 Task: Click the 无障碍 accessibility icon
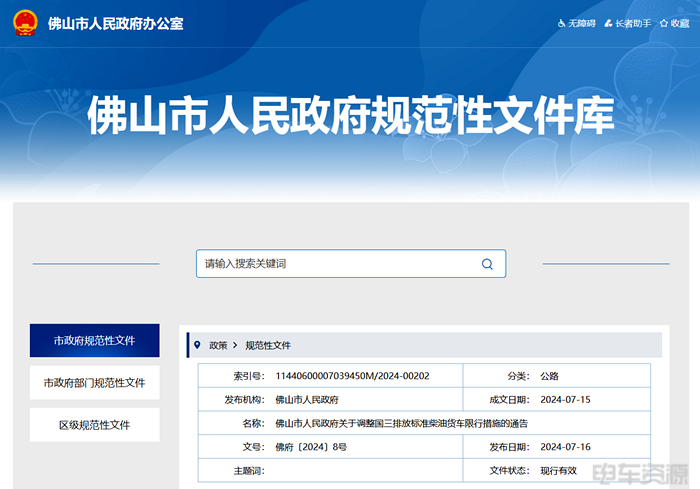tap(561, 22)
